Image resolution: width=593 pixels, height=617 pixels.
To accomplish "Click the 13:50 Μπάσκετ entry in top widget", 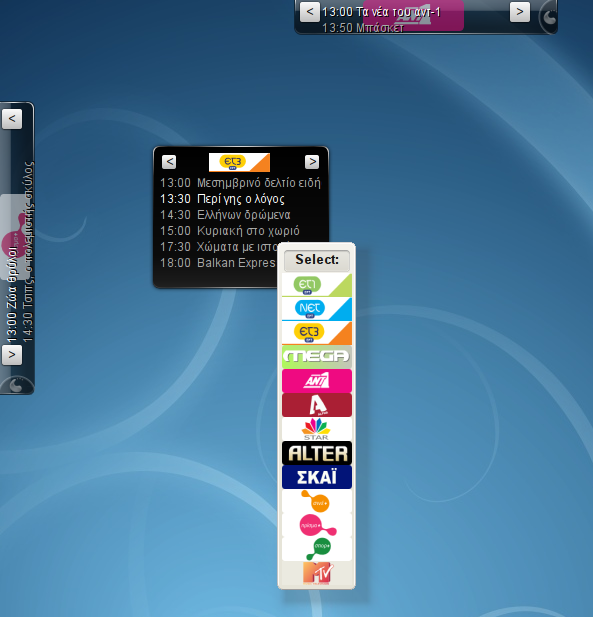I will pos(363,28).
